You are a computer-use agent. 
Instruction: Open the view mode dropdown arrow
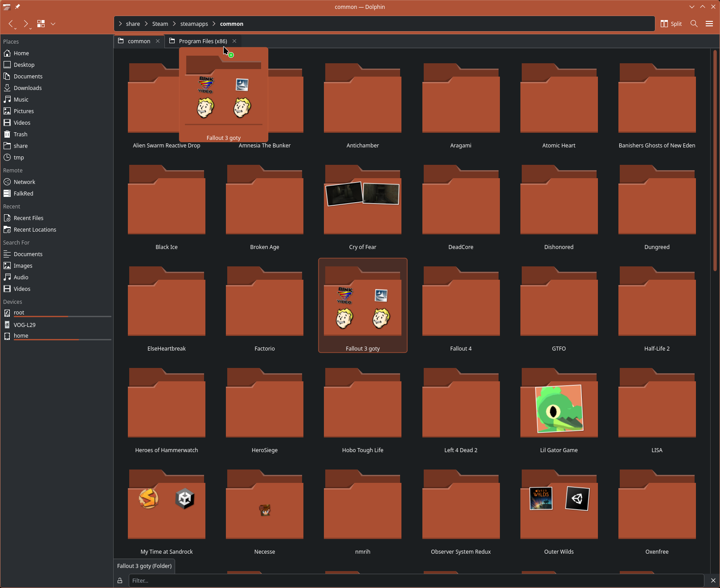coord(53,24)
